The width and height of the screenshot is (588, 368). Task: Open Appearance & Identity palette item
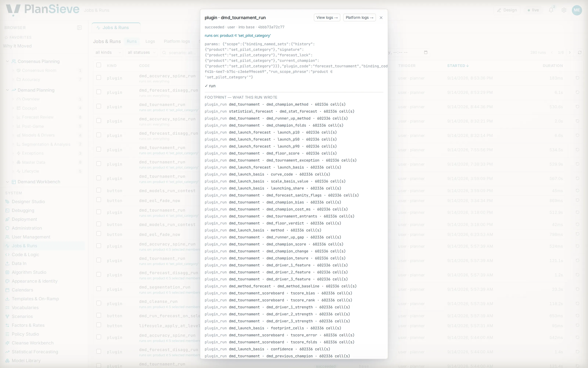[35, 281]
